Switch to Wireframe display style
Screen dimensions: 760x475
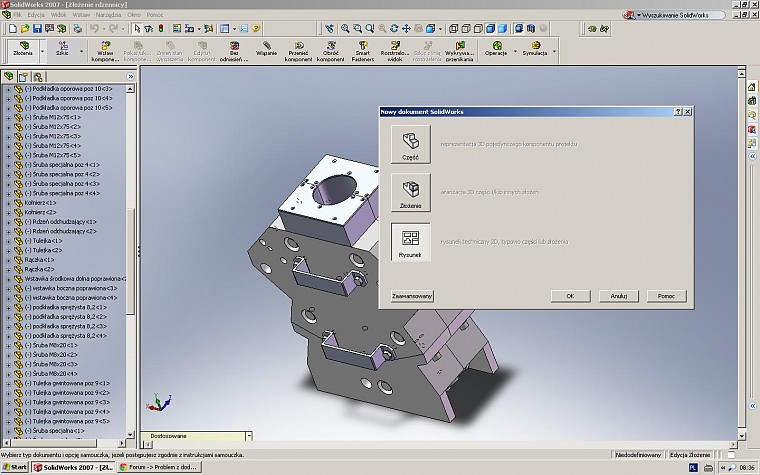click(x=454, y=29)
